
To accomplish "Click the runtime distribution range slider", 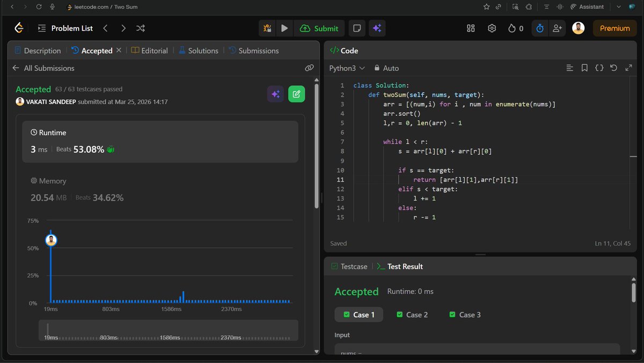I will [168, 330].
